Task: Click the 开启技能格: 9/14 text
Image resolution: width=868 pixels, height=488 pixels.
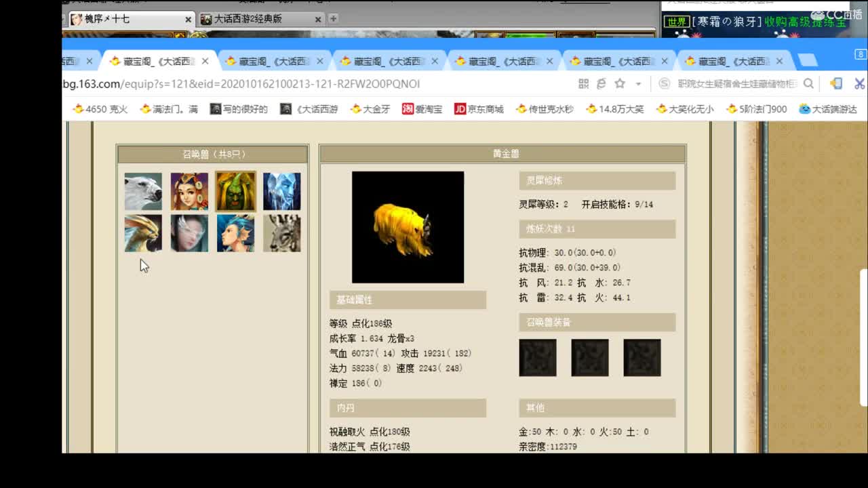Action: tap(617, 204)
